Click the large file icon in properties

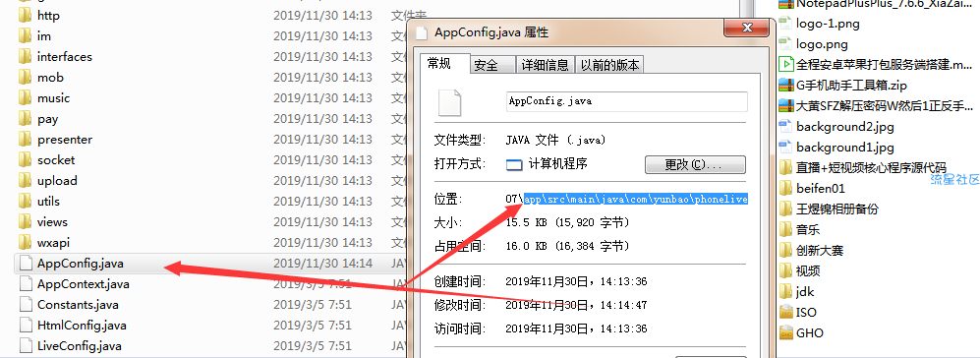[450, 102]
